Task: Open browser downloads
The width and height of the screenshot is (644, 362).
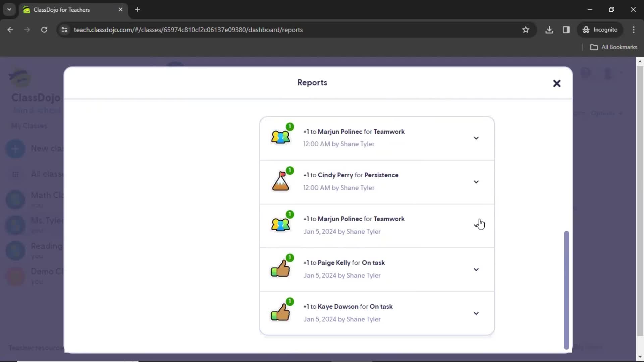Action: [x=549, y=30]
